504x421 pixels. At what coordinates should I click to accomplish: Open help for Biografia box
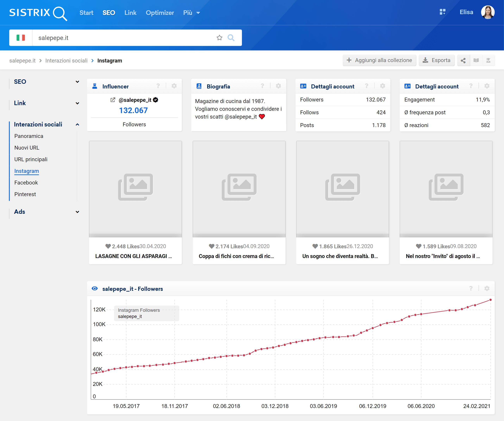[262, 86]
